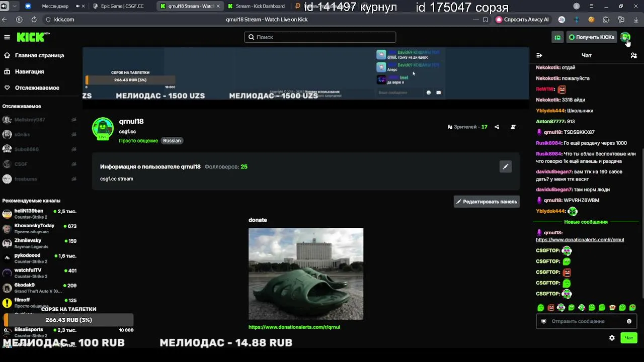Image resolution: width=644 pixels, height=362 pixels.
Task: Open the chat users list icon
Action: pos(633,55)
